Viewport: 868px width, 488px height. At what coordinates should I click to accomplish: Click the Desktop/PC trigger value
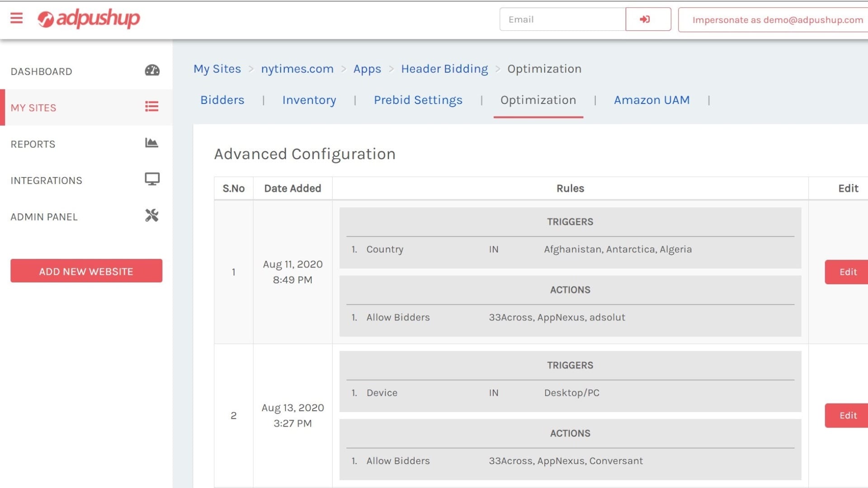pos(571,393)
